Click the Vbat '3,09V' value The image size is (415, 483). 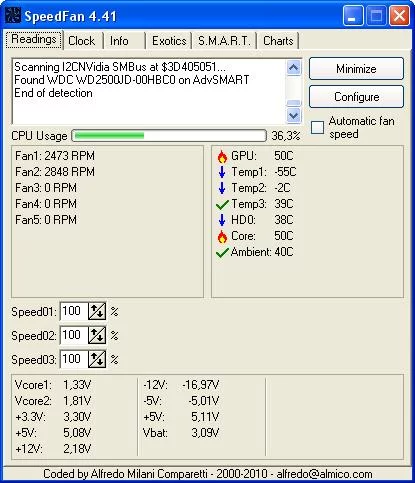coord(205,433)
